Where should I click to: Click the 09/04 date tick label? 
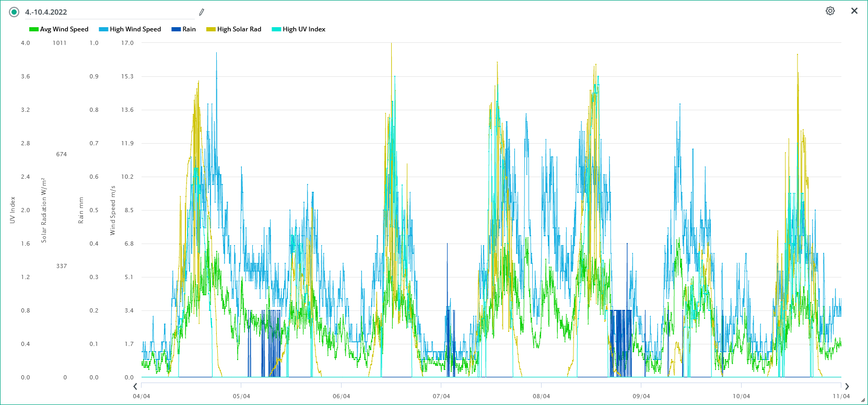(641, 396)
